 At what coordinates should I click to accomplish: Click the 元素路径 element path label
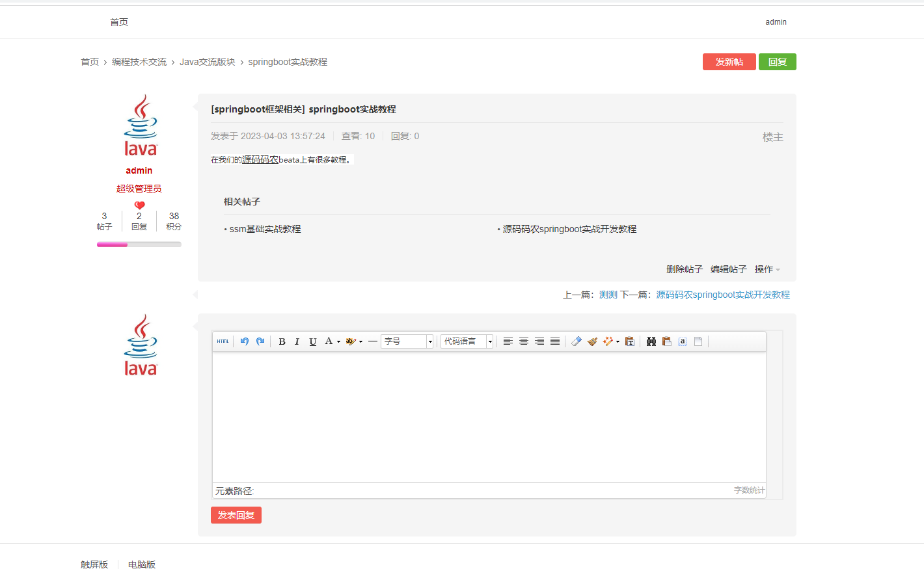[235, 491]
